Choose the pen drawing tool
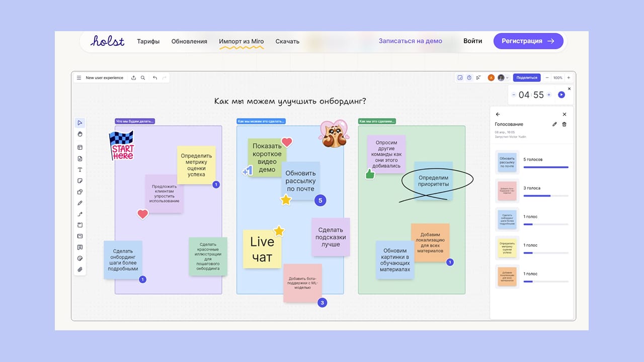Image resolution: width=644 pixels, height=362 pixels. [79, 203]
